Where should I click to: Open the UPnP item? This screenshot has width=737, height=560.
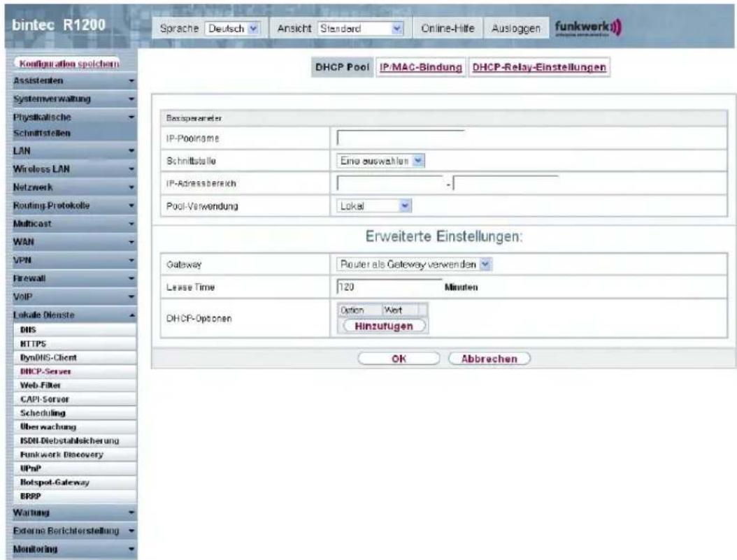coord(76,468)
